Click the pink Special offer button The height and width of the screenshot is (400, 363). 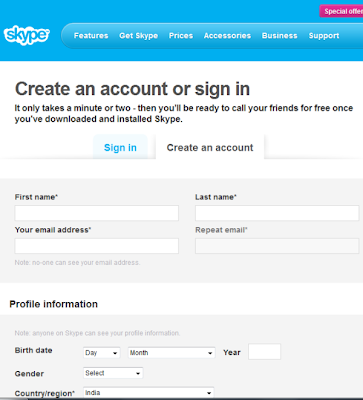[341, 11]
